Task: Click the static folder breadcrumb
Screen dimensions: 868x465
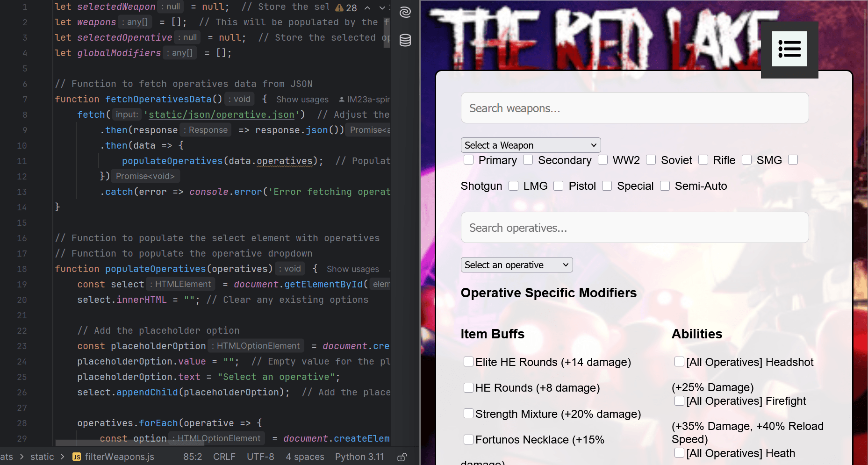Action: point(42,457)
